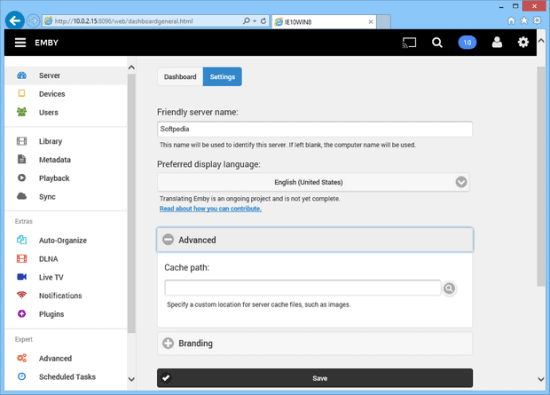
Task: Click the EMBY logo text
Action: click(46, 43)
